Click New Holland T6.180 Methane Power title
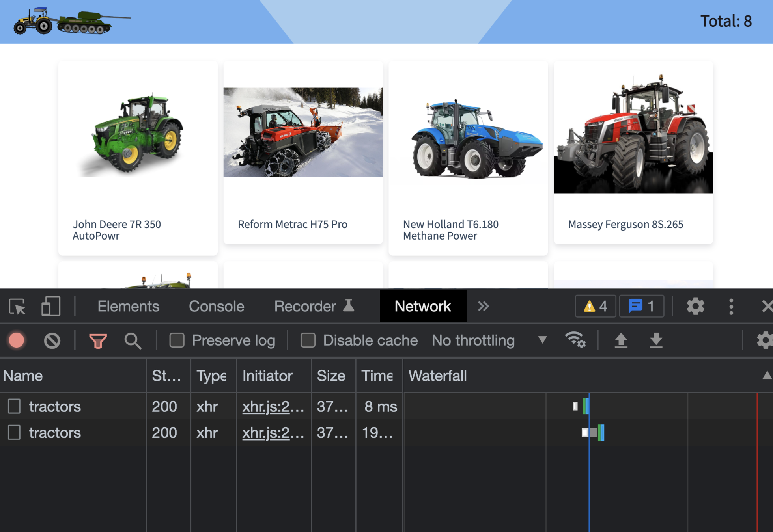The image size is (773, 532). [x=450, y=230]
